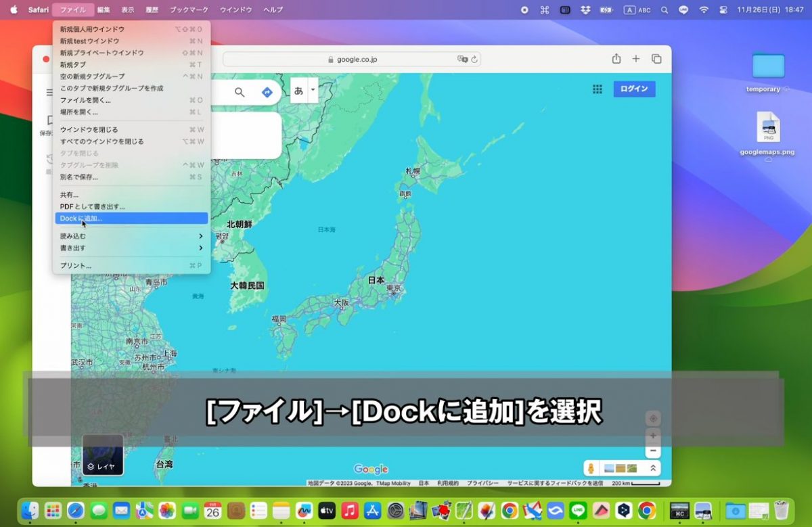Select '新規タブ' menu entry
The image size is (812, 527).
tap(131, 65)
